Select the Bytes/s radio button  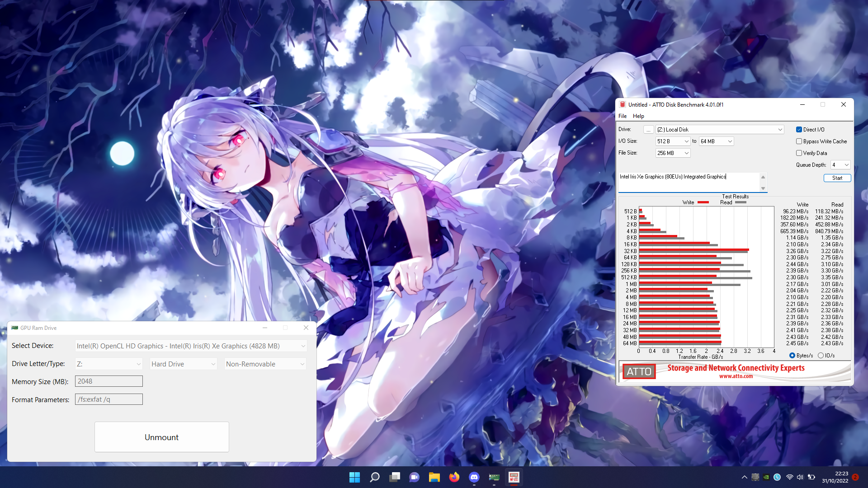(792, 356)
